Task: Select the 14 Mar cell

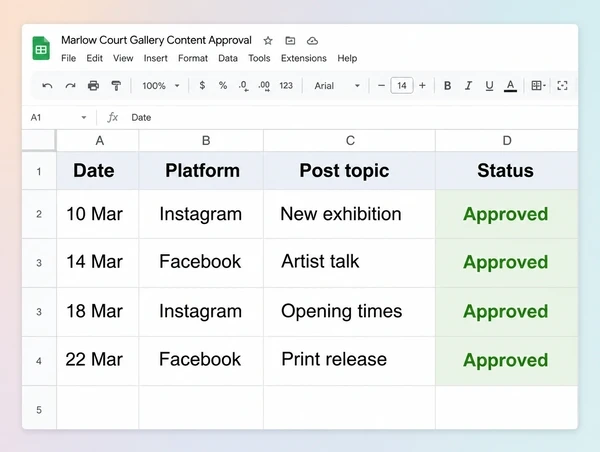Action: click(x=98, y=263)
